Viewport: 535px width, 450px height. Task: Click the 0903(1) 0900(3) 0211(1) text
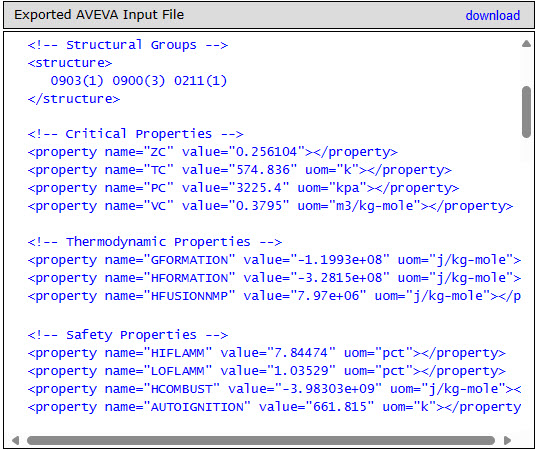tap(139, 81)
